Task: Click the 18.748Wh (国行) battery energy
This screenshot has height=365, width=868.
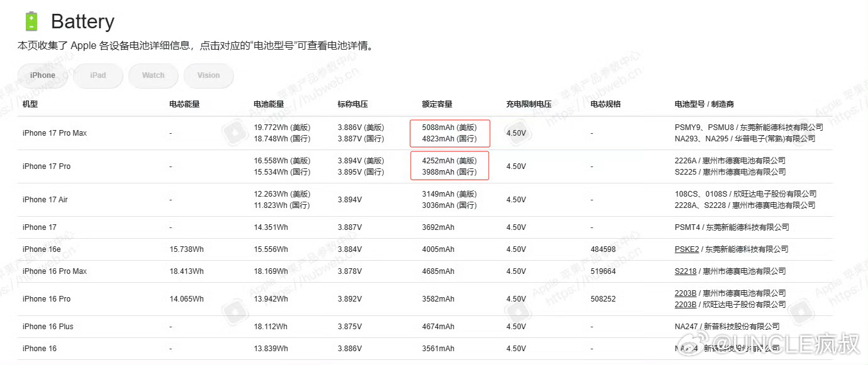Action: tap(282, 139)
